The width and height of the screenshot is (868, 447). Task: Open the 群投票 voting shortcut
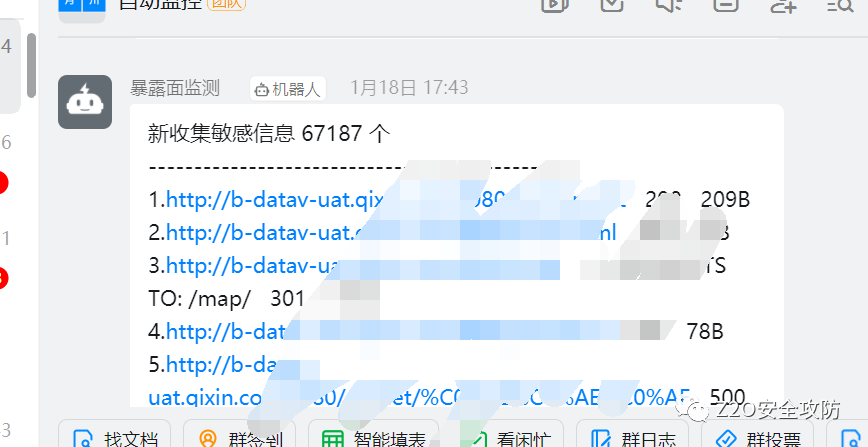click(758, 438)
